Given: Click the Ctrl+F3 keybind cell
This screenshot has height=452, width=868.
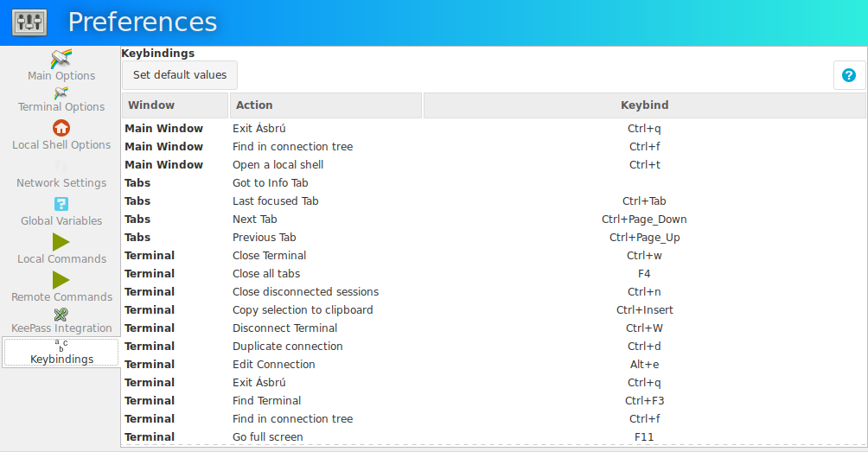Looking at the screenshot, I should tap(644, 400).
